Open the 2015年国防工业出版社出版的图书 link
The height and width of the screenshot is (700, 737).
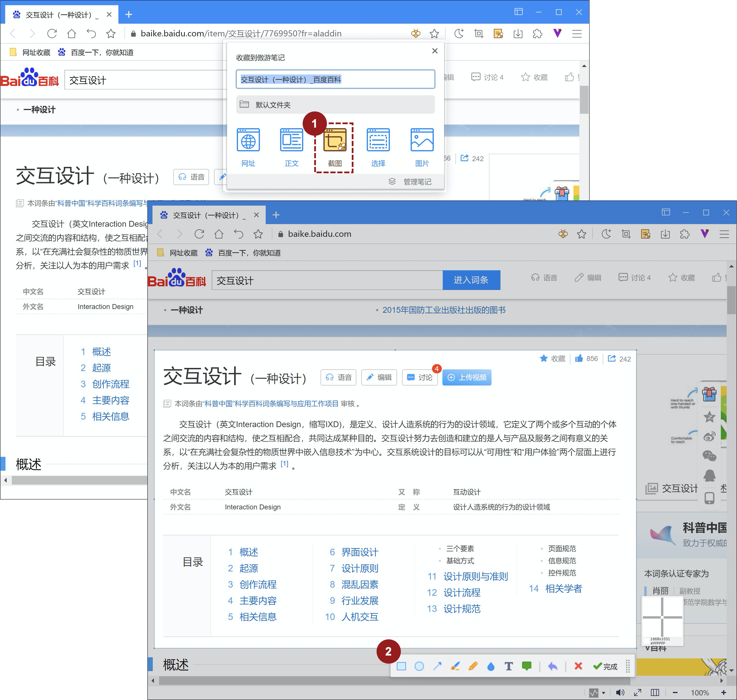pos(444,310)
